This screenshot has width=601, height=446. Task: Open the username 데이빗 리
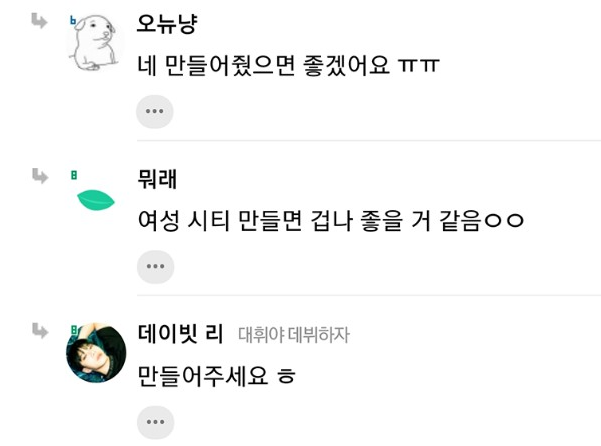[181, 333]
